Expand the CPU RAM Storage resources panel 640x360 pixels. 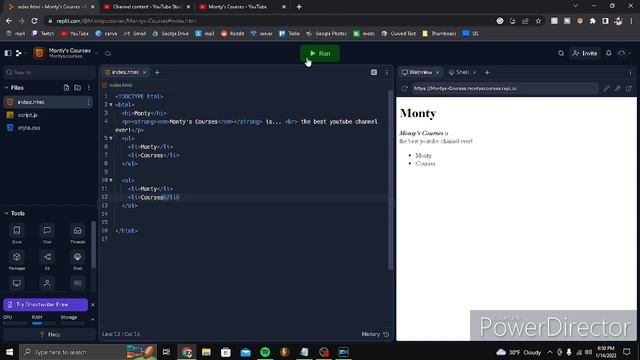[93, 320]
